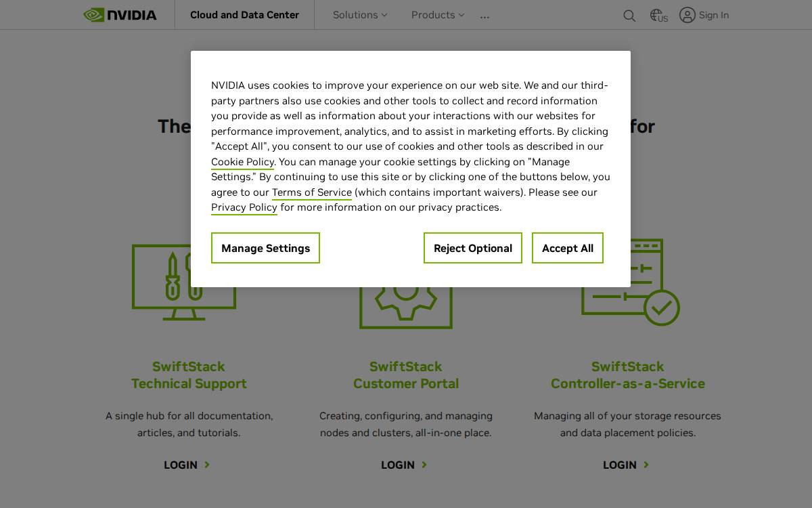Image resolution: width=812 pixels, height=508 pixels.
Task: Open the Cookie Policy link
Action: pos(242,162)
